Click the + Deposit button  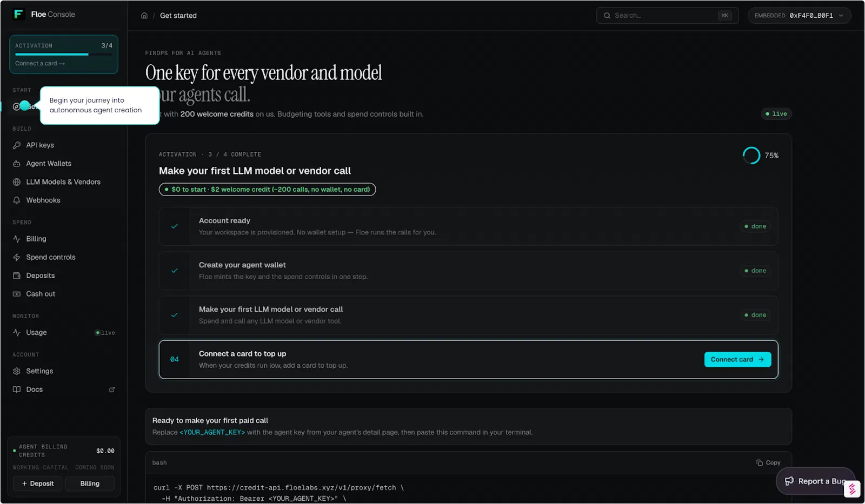pyautogui.click(x=38, y=483)
